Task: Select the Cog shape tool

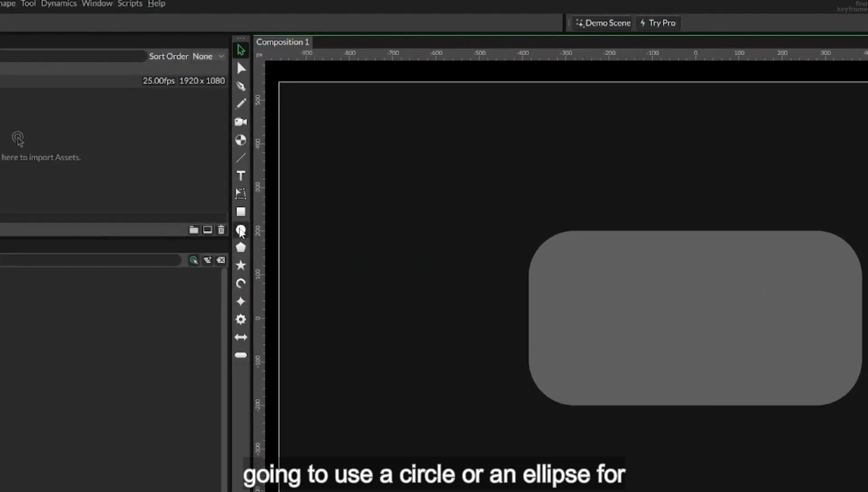Action: click(x=241, y=319)
